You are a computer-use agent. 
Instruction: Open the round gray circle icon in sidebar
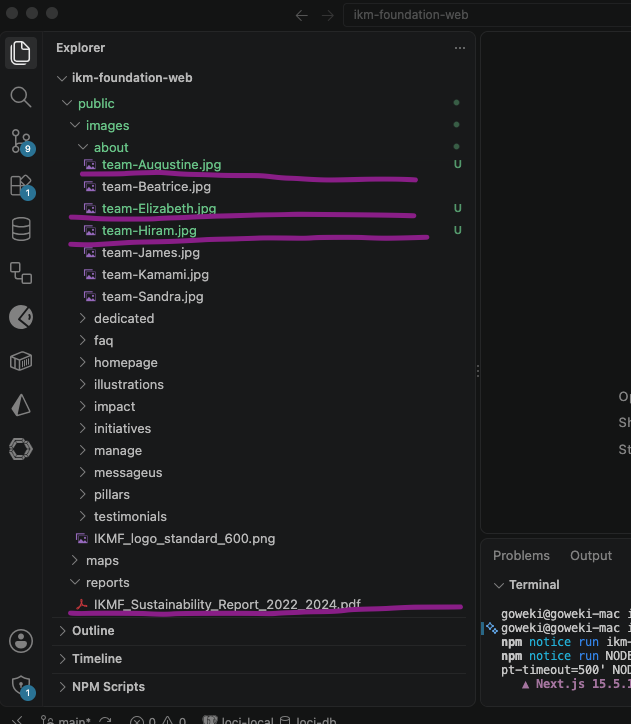tap(21, 317)
